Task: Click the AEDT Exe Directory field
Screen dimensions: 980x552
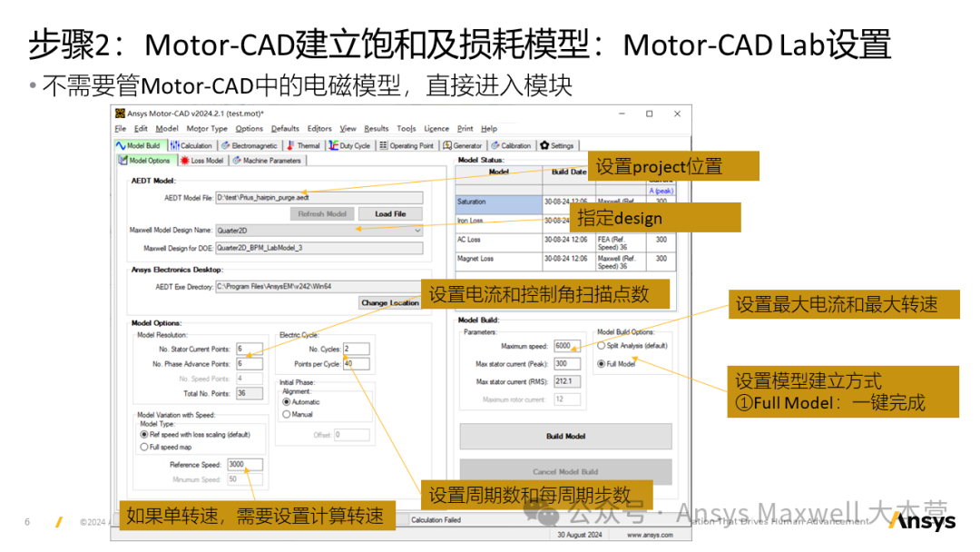Action: tap(318, 287)
